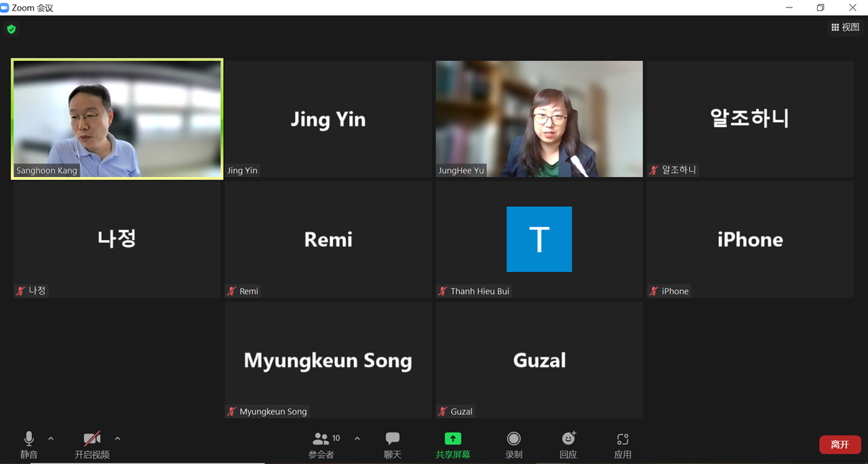Expand arrow next to participants count
Viewport: 868px width, 464px height.
point(357,439)
